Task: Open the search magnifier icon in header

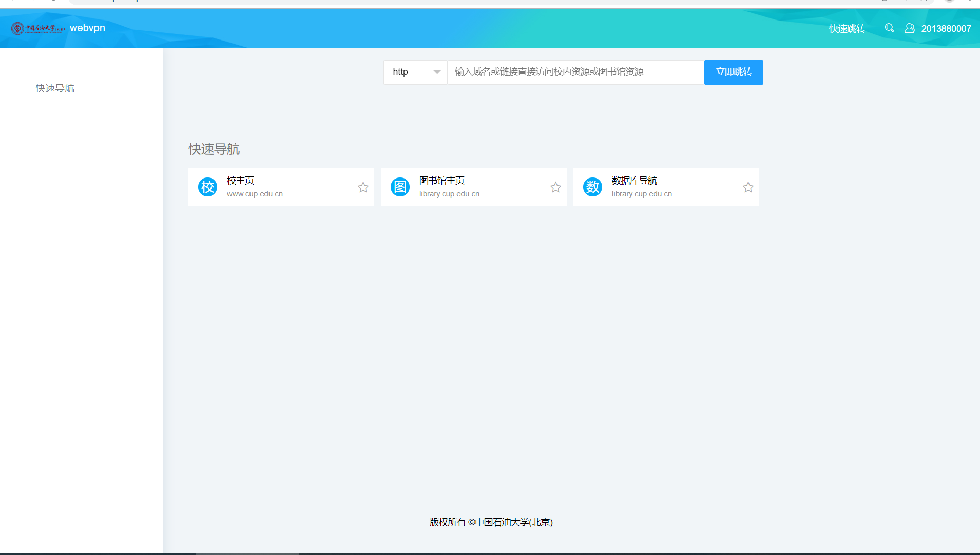Action: [889, 28]
